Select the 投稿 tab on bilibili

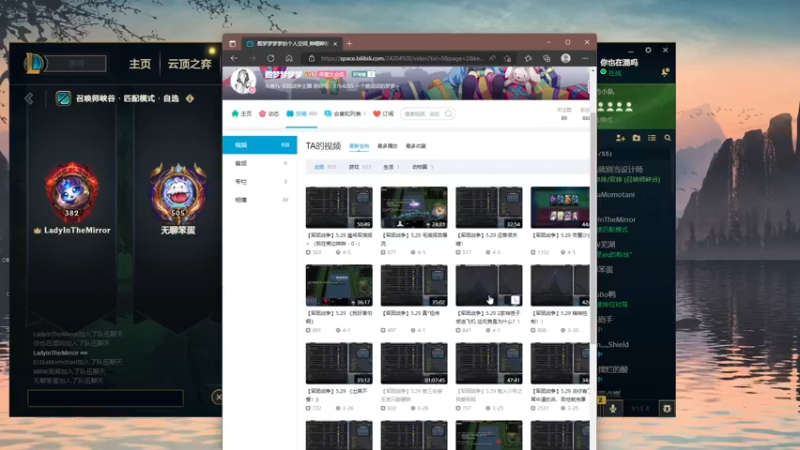(302, 114)
